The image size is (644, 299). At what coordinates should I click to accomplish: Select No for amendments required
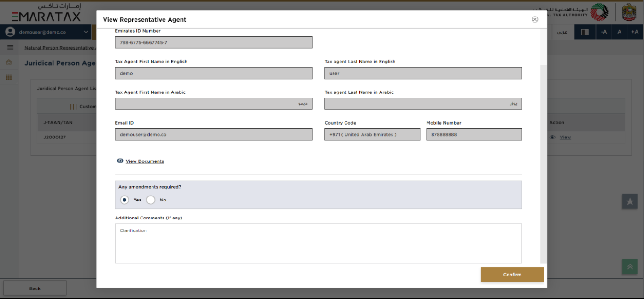(x=151, y=200)
